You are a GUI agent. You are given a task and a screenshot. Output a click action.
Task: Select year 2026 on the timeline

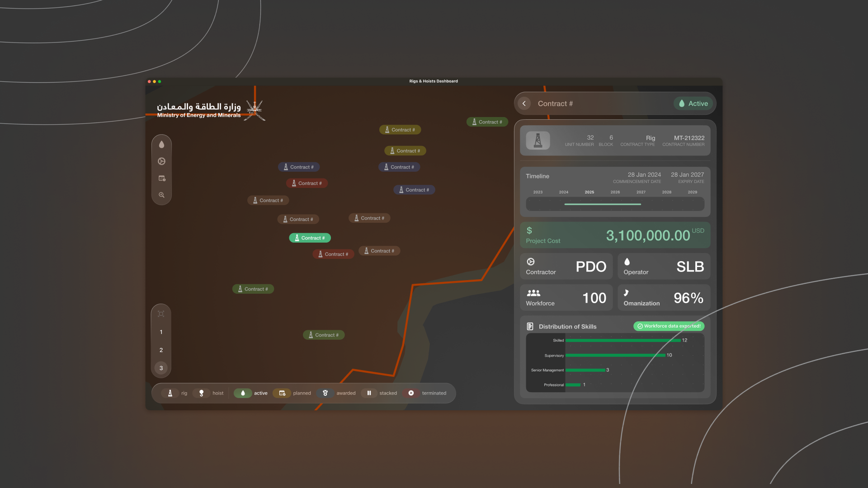point(615,192)
